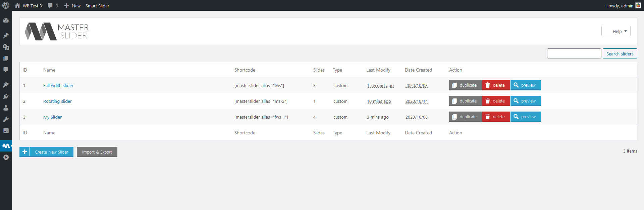Delete My Slider
The height and width of the screenshot is (210, 644).
(x=496, y=117)
